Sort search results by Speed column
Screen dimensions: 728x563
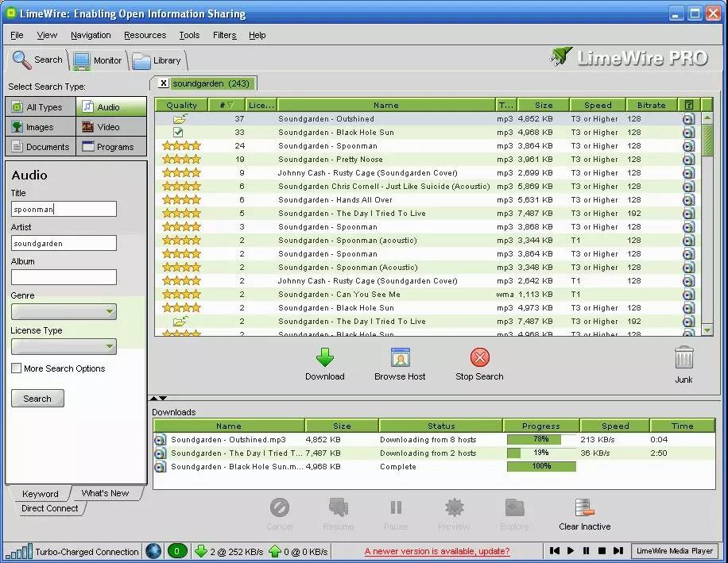click(598, 105)
